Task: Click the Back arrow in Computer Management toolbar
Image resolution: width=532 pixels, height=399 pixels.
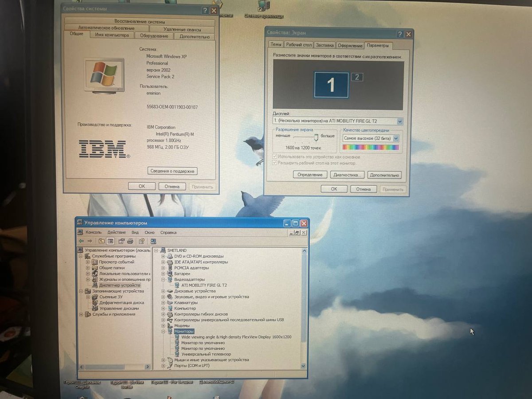Action: 81,241
